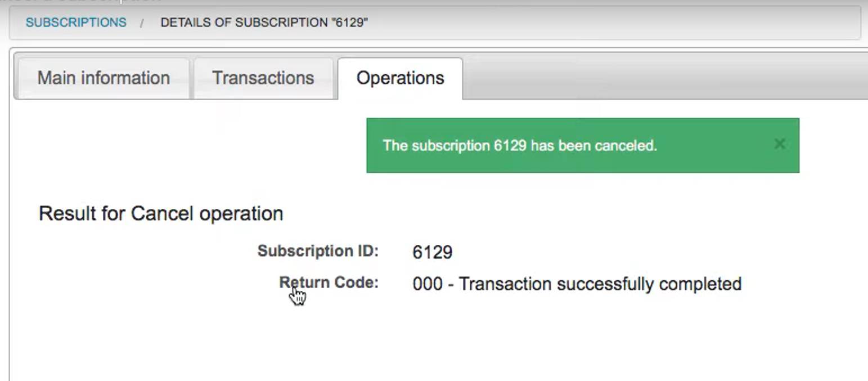Click the 'Return Code:' label

point(329,283)
